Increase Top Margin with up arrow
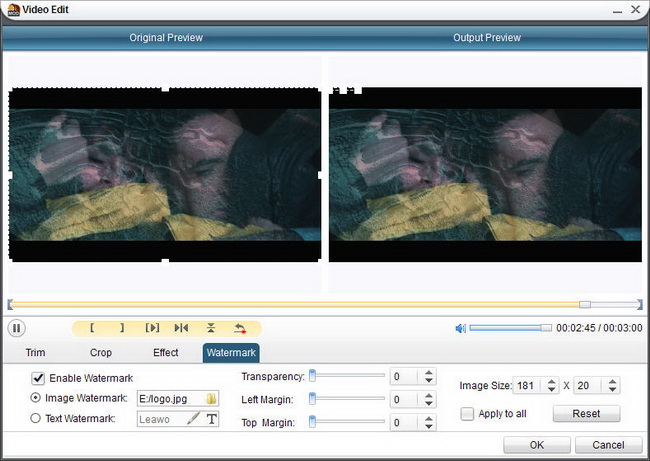This screenshot has height=461, width=650. point(429,419)
